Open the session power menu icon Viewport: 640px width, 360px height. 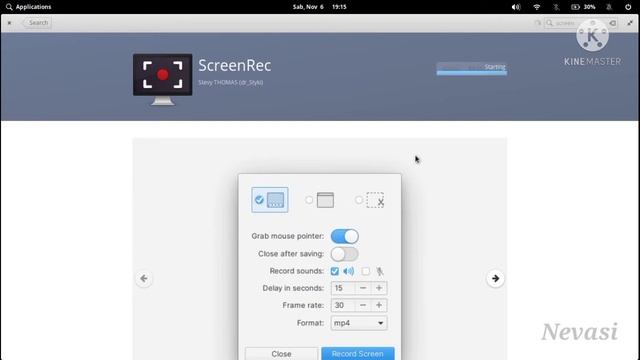pyautogui.click(x=628, y=7)
